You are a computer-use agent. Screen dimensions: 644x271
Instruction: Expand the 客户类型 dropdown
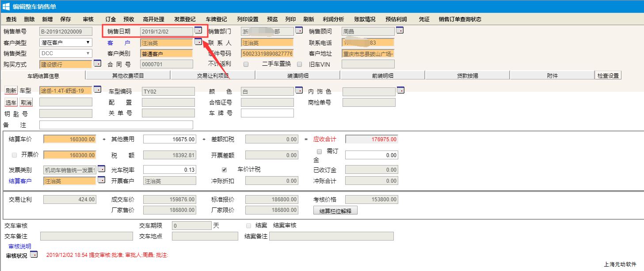point(65,43)
